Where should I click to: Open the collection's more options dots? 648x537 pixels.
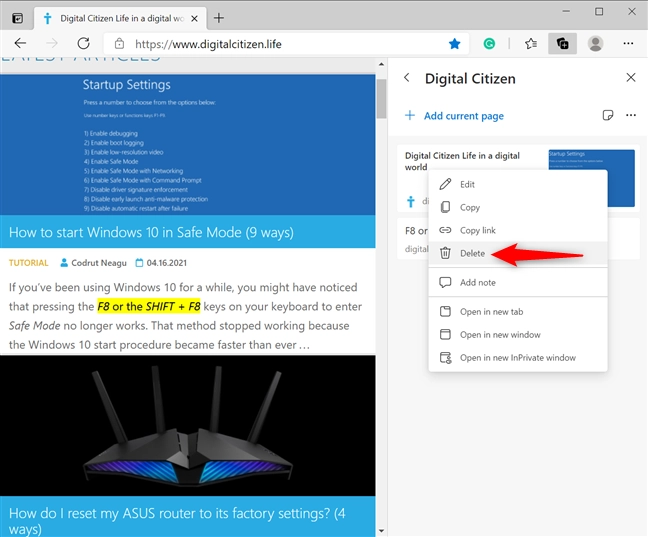(x=631, y=115)
